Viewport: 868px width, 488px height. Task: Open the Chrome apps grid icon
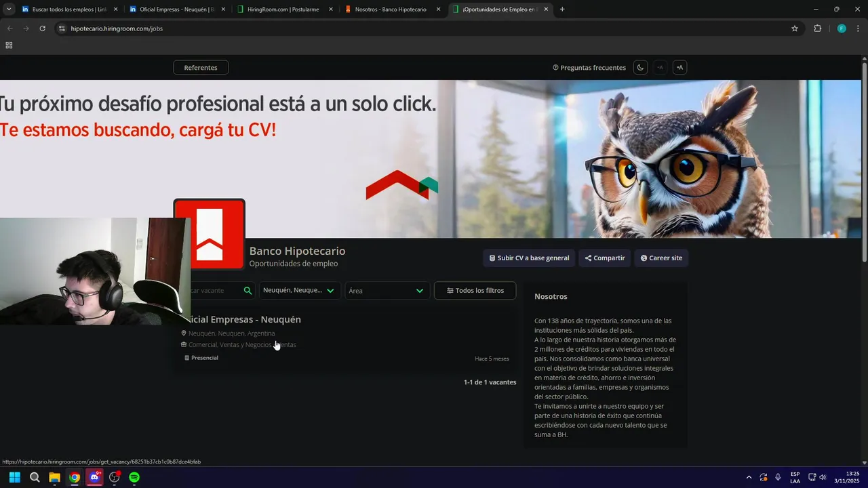[9, 45]
